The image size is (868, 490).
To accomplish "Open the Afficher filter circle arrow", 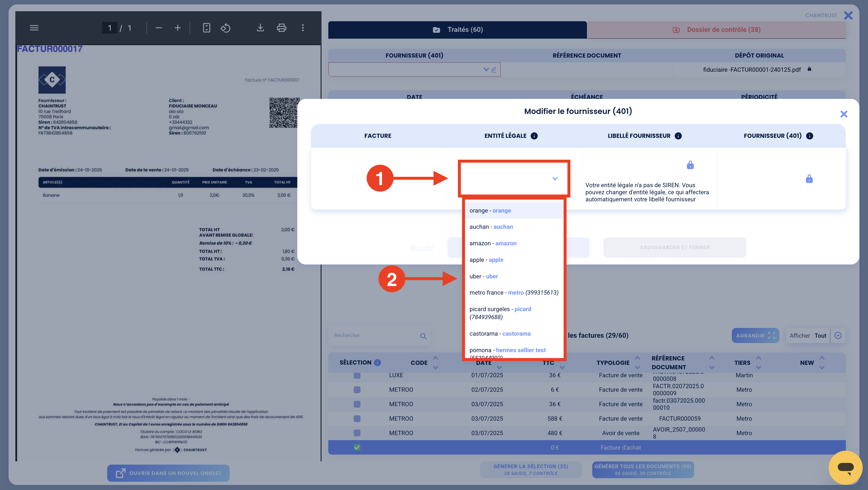I will tap(838, 336).
